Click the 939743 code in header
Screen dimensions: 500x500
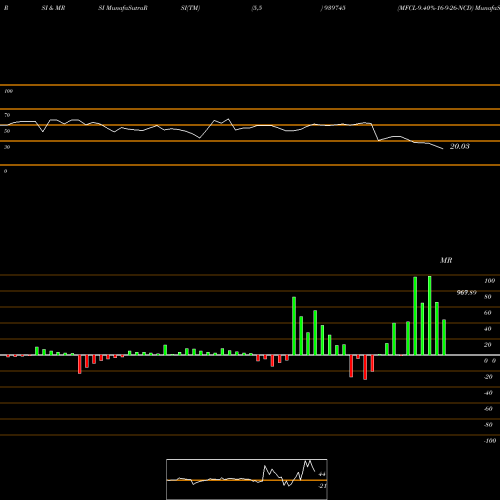tap(334, 8)
